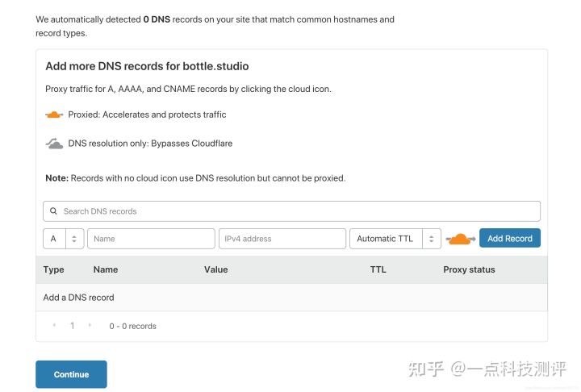Toggle the orange proxy cloud beside Add Record

click(460, 239)
